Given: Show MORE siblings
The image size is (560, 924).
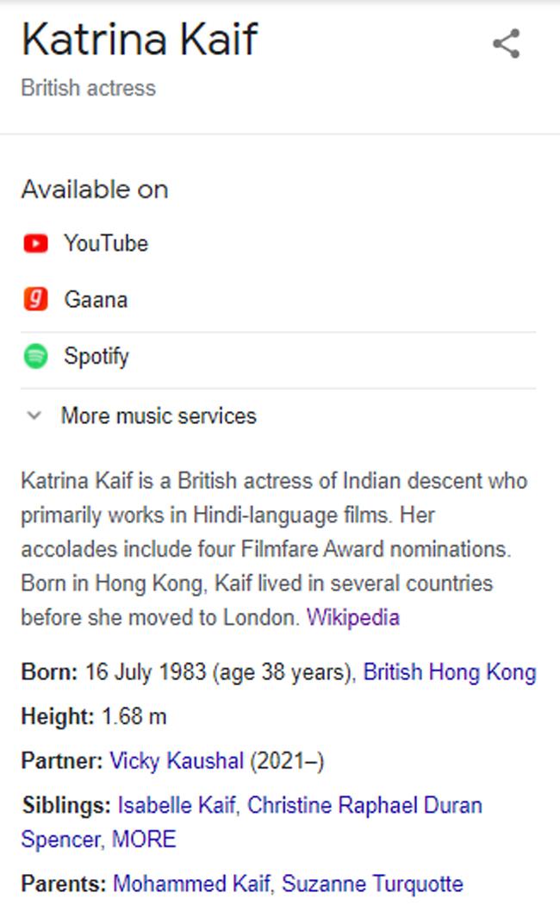Looking at the screenshot, I should 144,839.
